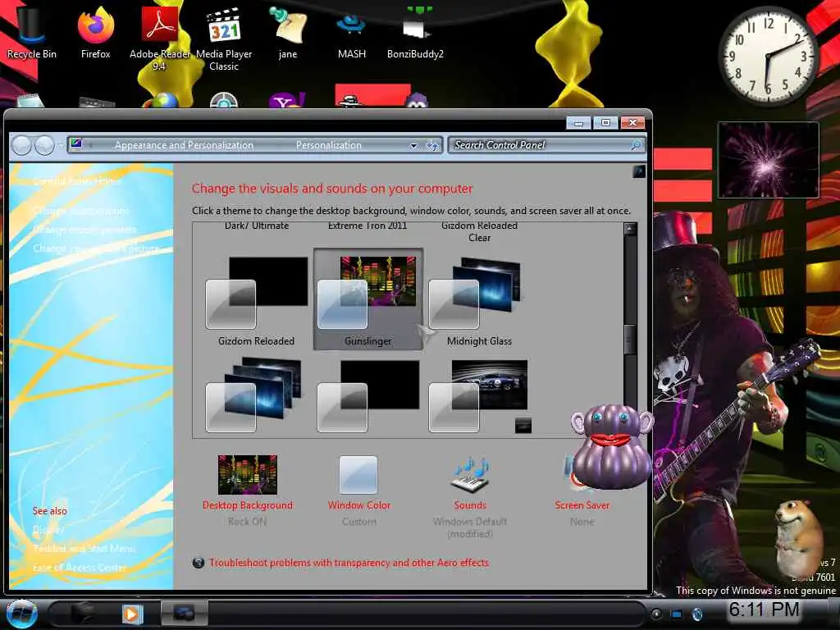Open Ease of Access Center link

pos(80,568)
